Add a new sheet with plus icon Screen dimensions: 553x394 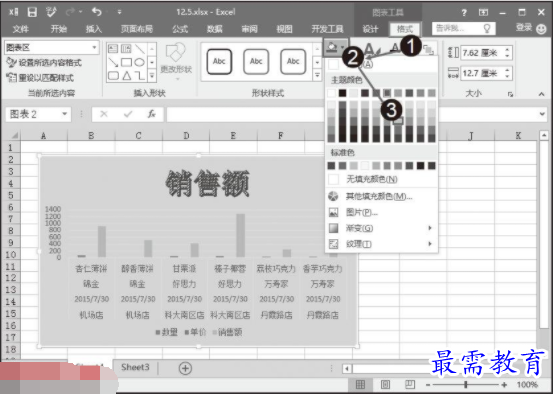pyautogui.click(x=185, y=368)
